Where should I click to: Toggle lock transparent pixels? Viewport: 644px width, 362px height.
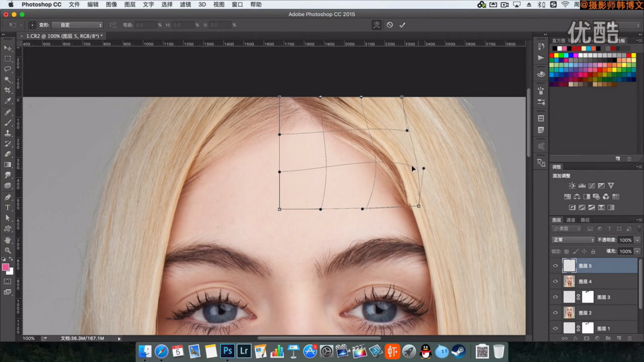point(566,251)
